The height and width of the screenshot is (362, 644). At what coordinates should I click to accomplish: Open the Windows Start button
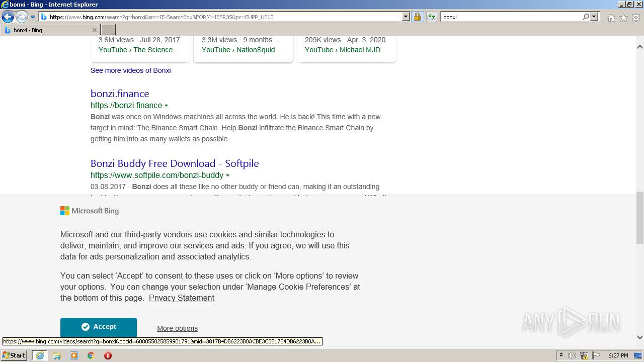click(x=14, y=355)
